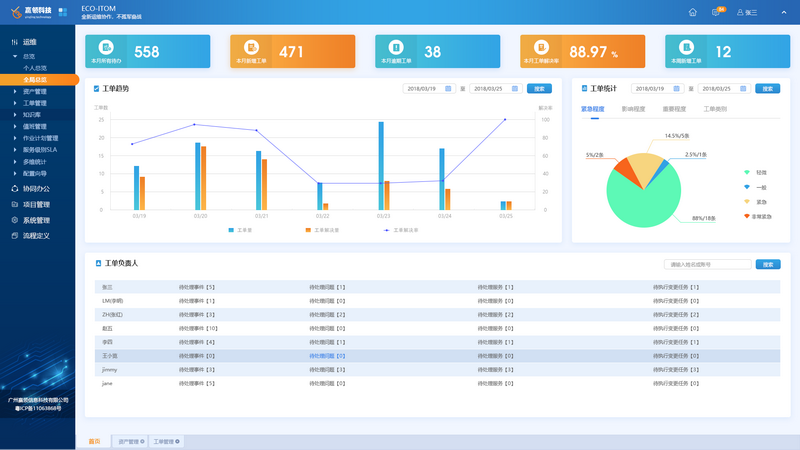Click 搜索 button in 工单统计 panel

[x=767, y=89]
